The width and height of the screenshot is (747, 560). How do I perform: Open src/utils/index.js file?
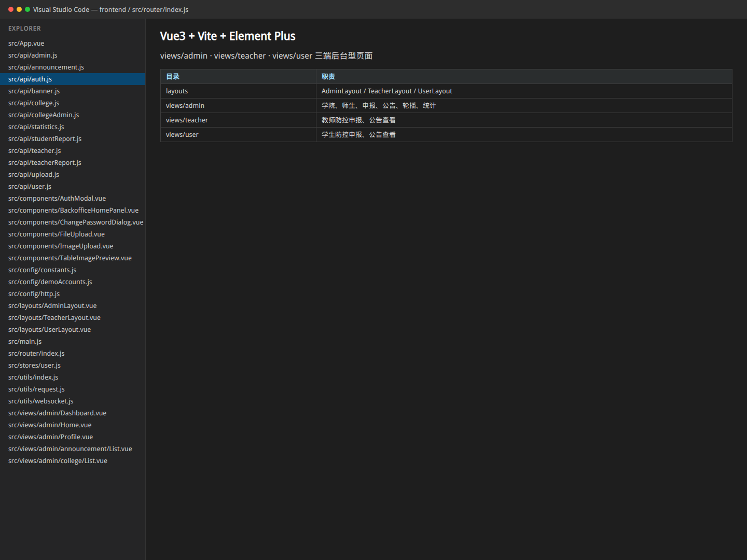pyautogui.click(x=73, y=377)
